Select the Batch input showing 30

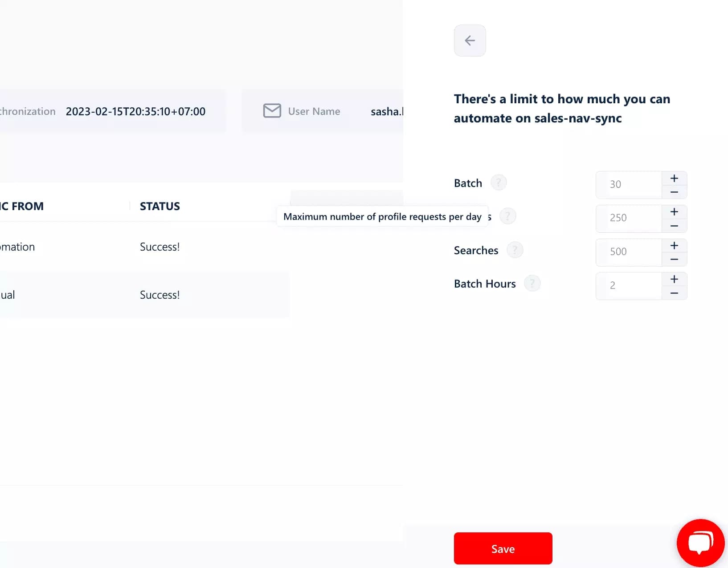point(628,184)
